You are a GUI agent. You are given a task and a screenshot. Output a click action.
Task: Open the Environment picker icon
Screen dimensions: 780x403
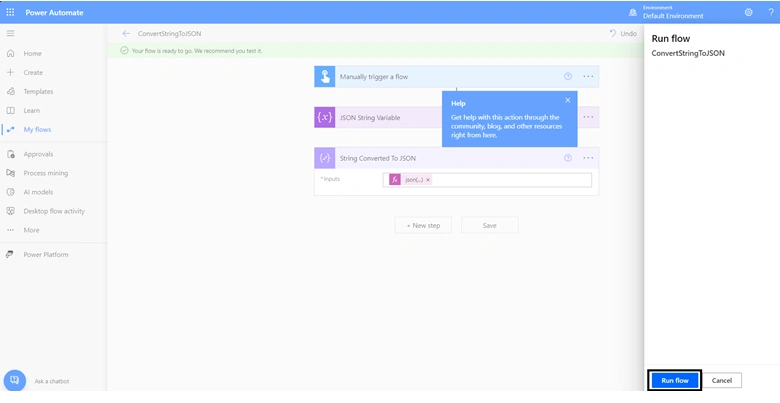[633, 12]
